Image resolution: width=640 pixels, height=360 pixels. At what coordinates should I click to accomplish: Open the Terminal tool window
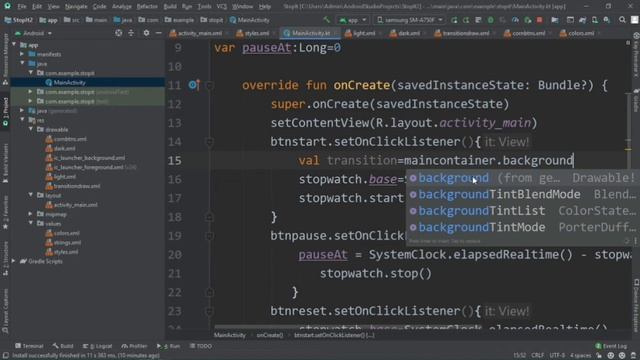[x=29, y=346]
